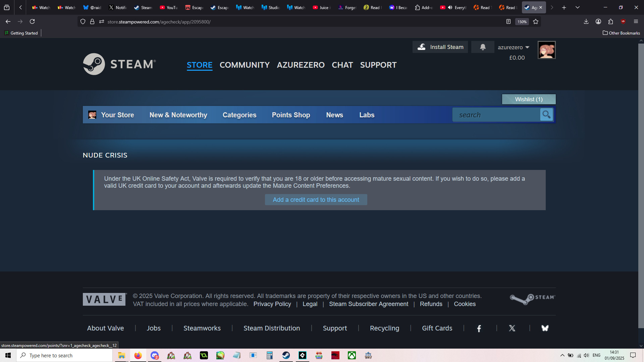Click the X social icon in the footer

512,328
